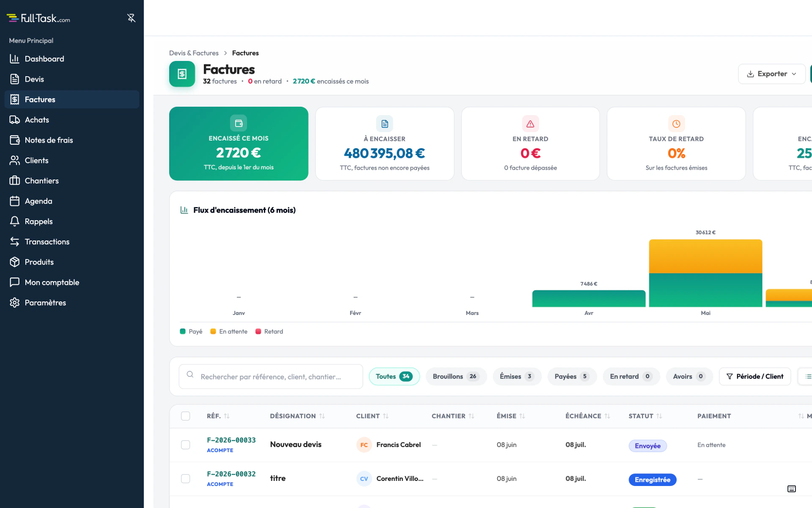This screenshot has height=508, width=812.
Task: Toggle the Payé green legend swatch
Action: coord(183,331)
